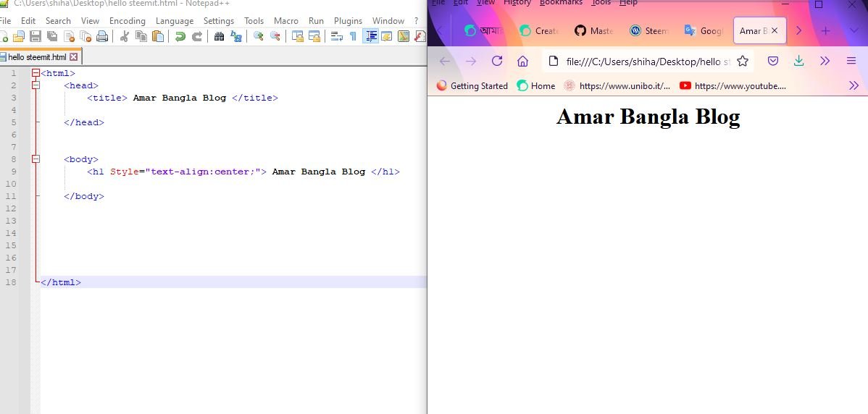Switch to the Master GitHub tab
Image resolution: width=868 pixels, height=414 pixels.
click(594, 31)
